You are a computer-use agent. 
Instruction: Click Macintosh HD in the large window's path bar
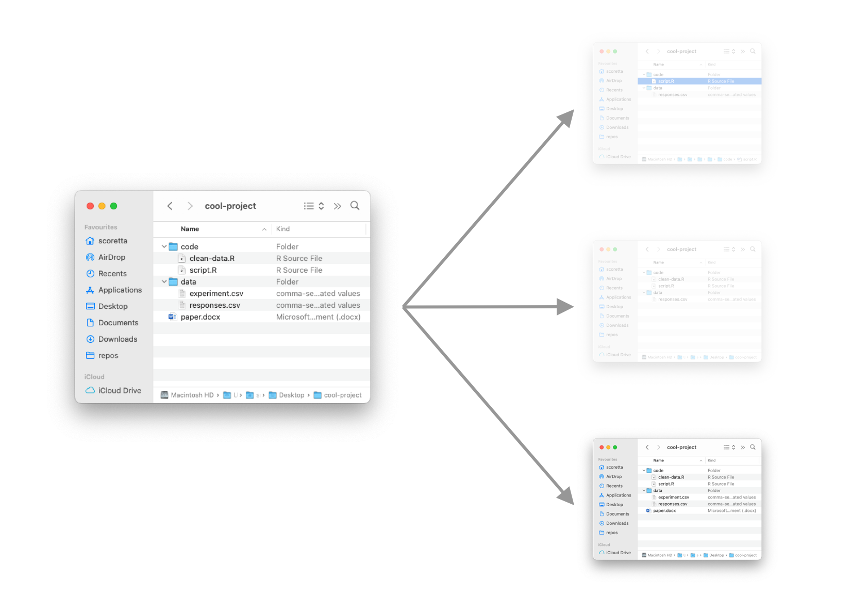(x=192, y=395)
